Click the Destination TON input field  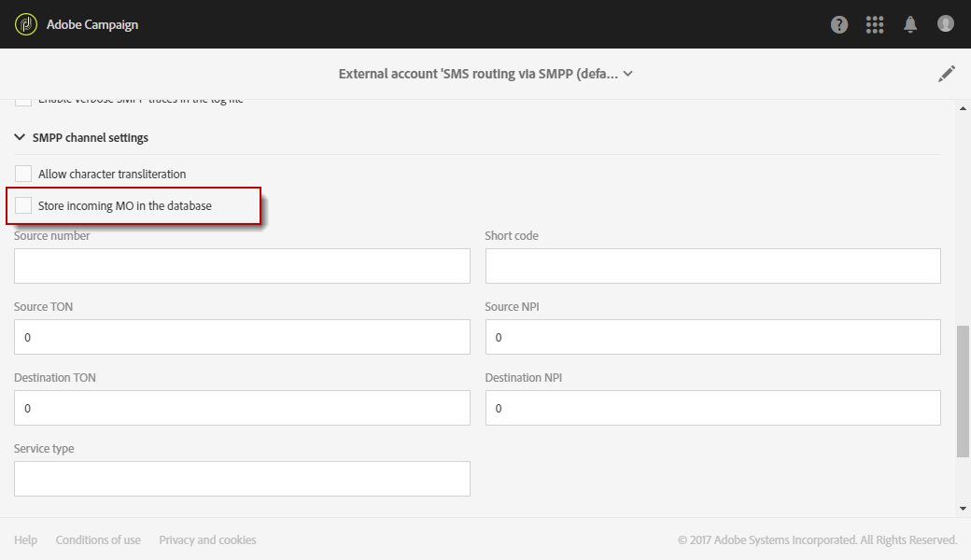coord(242,408)
